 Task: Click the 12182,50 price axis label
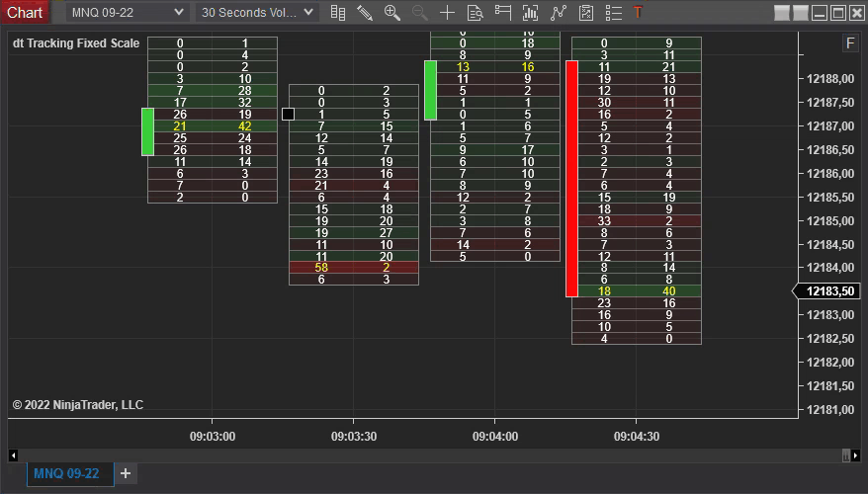(x=830, y=339)
